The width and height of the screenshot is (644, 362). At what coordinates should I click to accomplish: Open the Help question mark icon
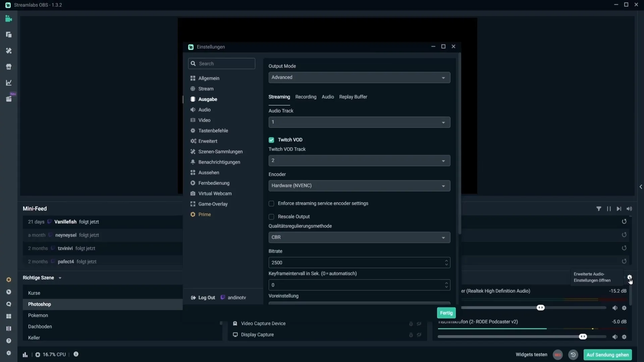tap(9, 341)
